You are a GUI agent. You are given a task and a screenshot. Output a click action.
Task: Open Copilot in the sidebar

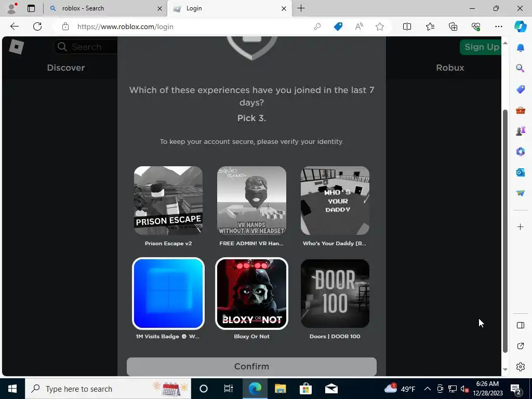point(520,26)
